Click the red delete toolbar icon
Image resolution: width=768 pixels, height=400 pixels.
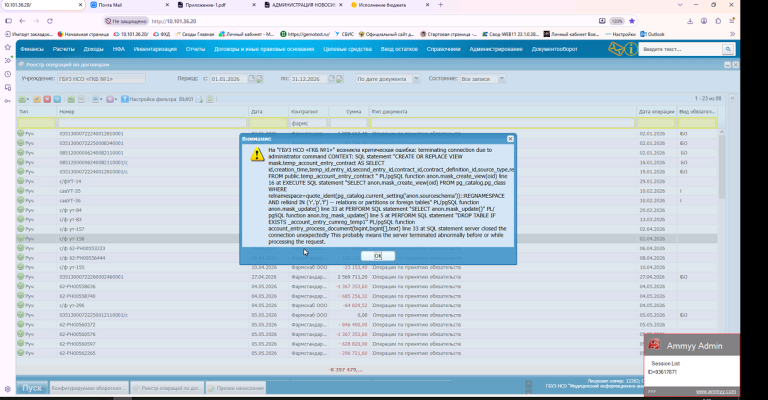point(47,99)
